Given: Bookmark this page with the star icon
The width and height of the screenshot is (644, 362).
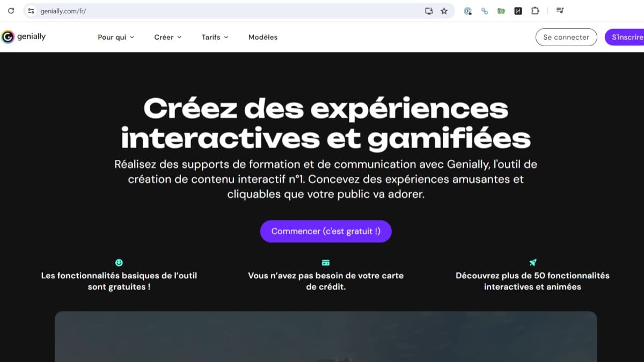Looking at the screenshot, I should pyautogui.click(x=444, y=11).
